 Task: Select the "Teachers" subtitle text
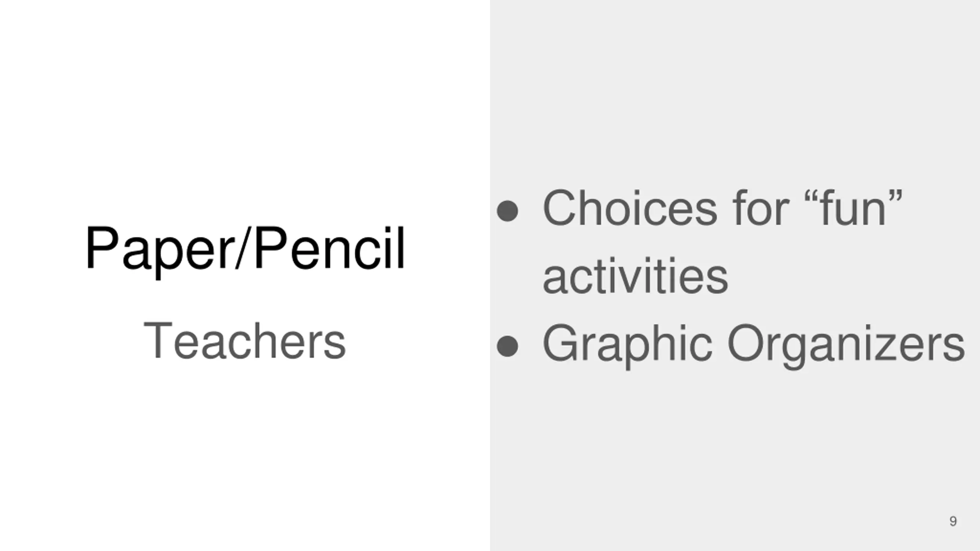tap(245, 341)
